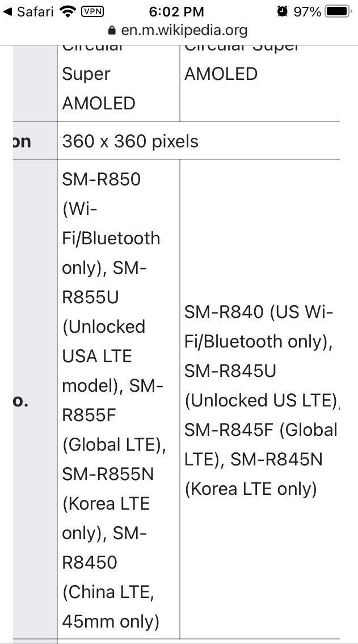
Task: Tap the left Super AMOLED display cell
Action: coord(119,83)
